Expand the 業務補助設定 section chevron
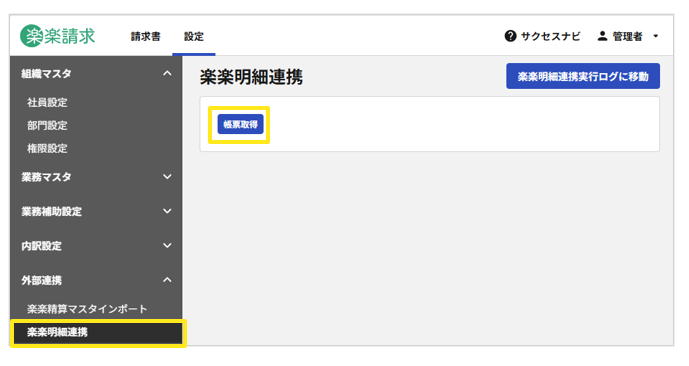Viewport: 689px width, 366px height. point(167,211)
